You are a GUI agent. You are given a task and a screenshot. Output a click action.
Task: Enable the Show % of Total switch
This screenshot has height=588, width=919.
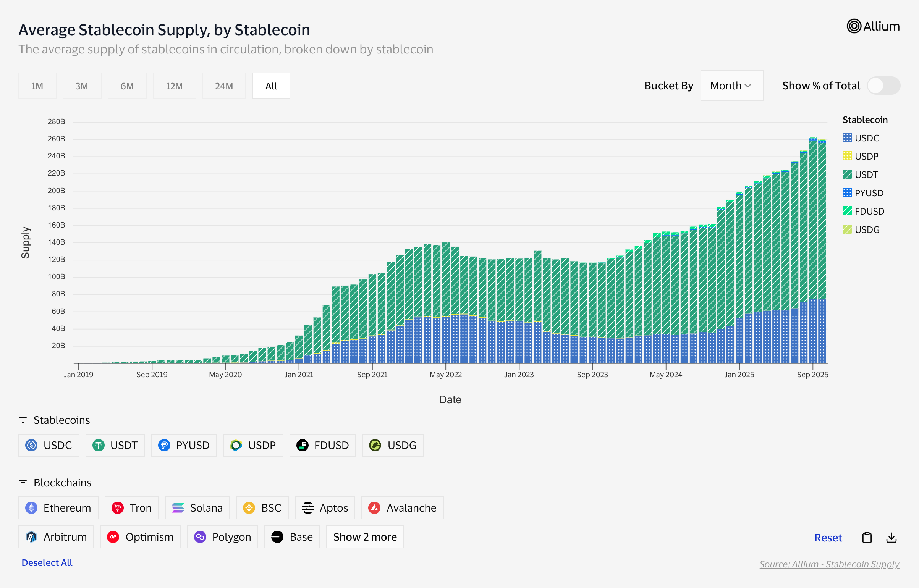coord(883,86)
